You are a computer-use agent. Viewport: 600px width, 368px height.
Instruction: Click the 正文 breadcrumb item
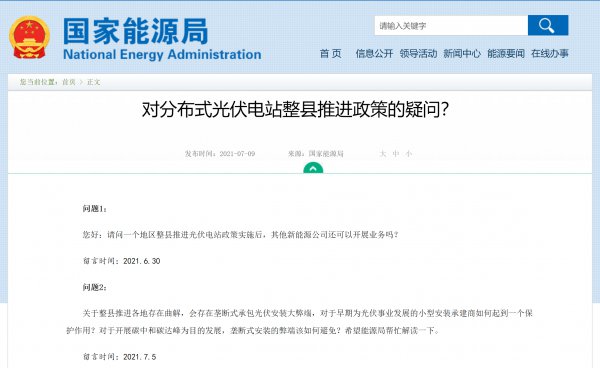point(93,82)
